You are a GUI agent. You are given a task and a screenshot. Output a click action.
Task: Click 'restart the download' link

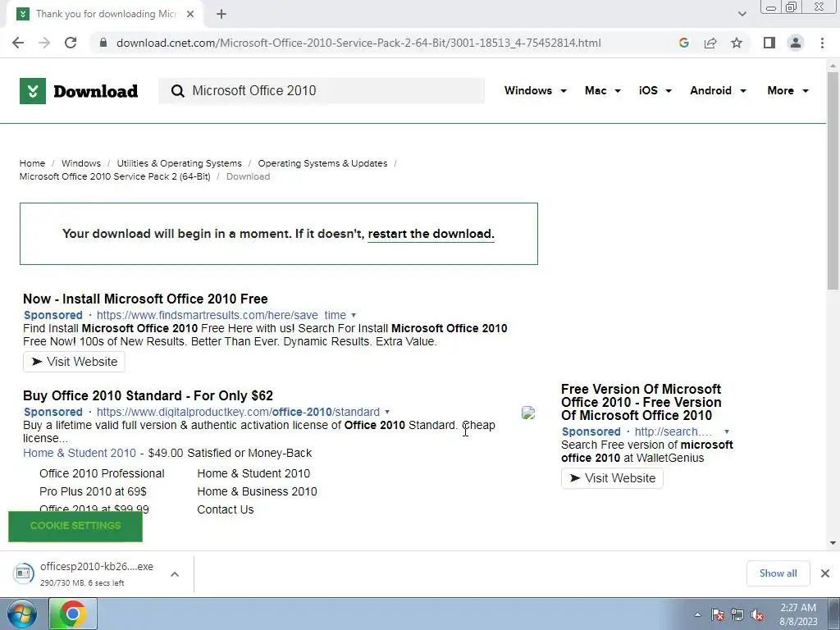431,234
